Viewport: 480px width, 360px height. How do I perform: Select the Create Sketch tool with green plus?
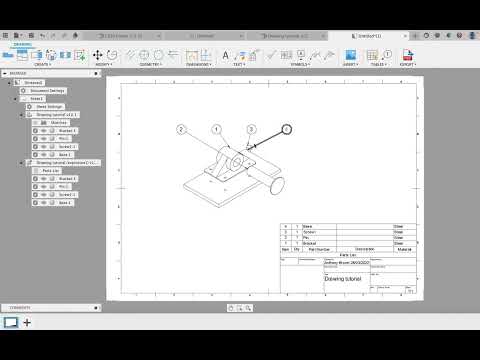click(x=80, y=55)
